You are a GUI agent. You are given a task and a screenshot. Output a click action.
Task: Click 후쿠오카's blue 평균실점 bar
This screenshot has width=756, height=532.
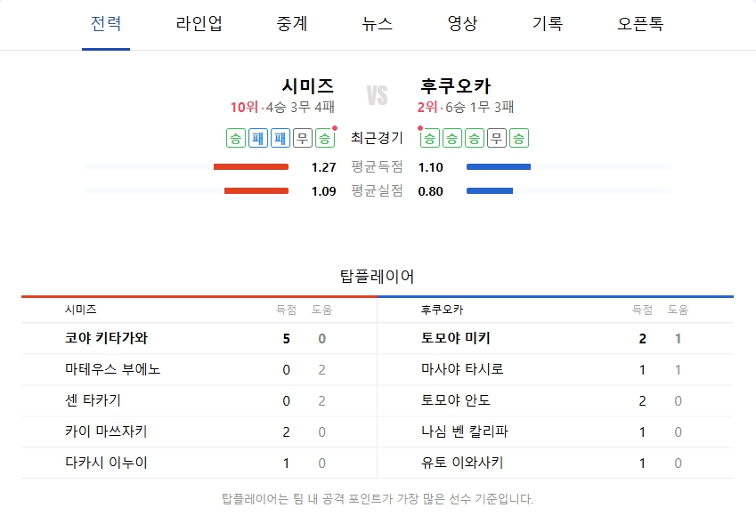490,190
